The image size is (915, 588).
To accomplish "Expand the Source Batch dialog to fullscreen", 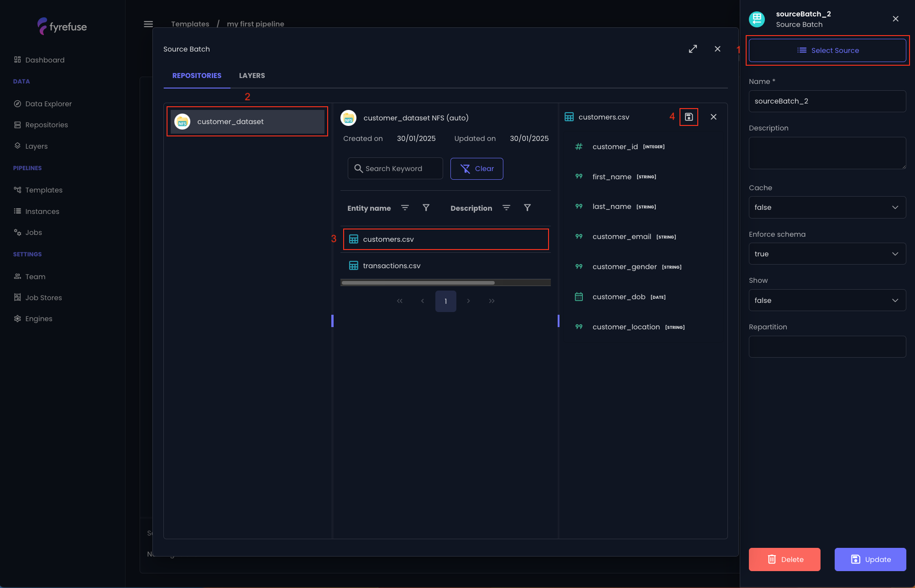I will (x=693, y=49).
